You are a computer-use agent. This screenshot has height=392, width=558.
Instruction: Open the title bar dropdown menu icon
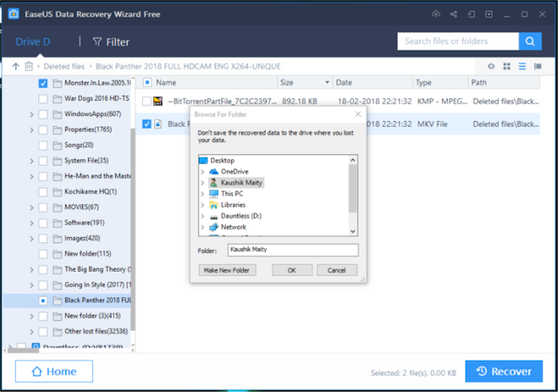[489, 14]
